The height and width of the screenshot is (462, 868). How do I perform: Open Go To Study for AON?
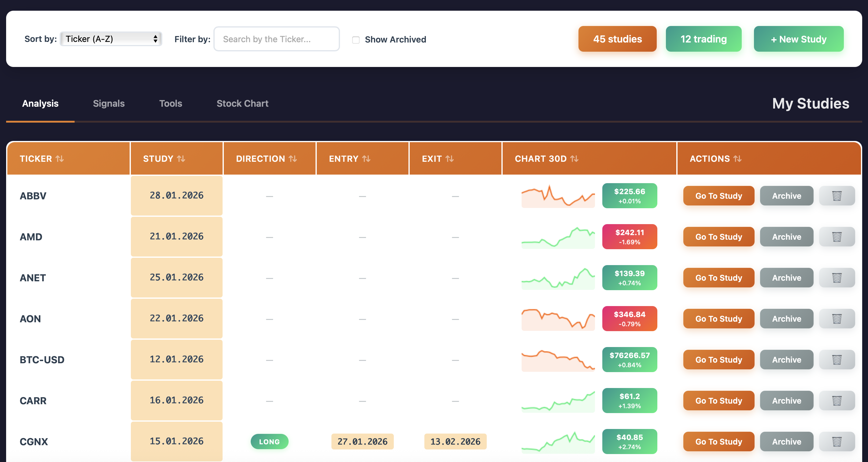point(719,318)
